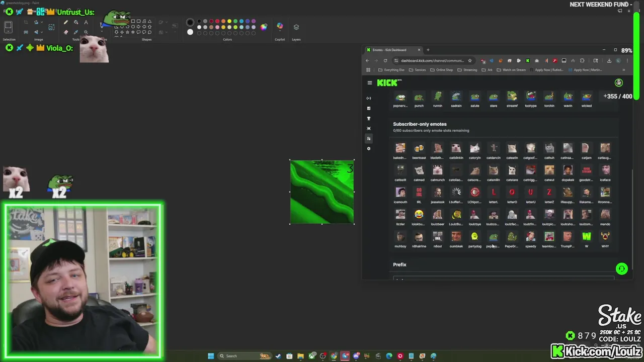Open the Edit colors wheel in Paint

[264, 27]
